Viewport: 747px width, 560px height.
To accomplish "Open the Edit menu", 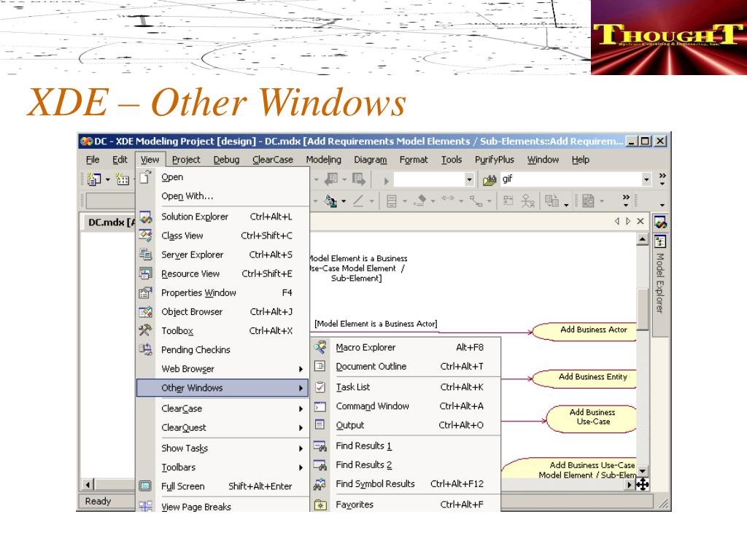I will click(120, 160).
